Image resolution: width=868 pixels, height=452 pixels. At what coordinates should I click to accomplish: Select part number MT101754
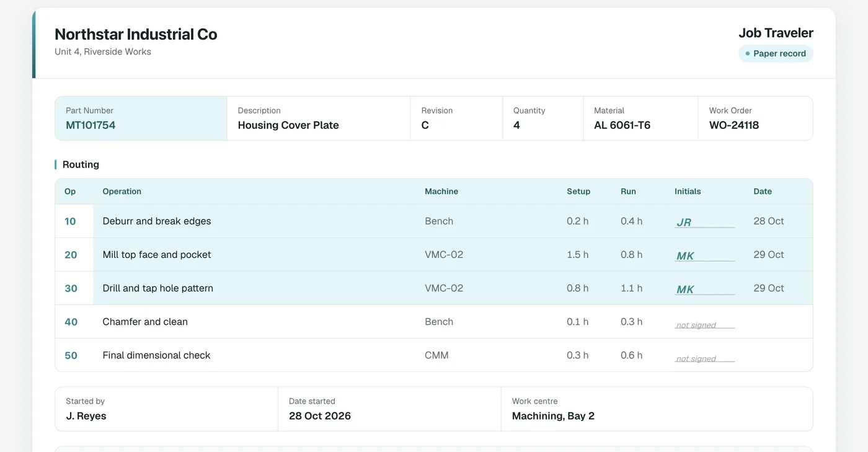91,125
